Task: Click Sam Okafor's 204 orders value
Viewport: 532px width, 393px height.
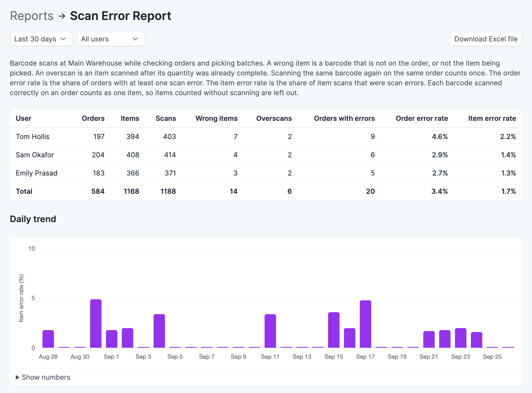Action: [98, 155]
